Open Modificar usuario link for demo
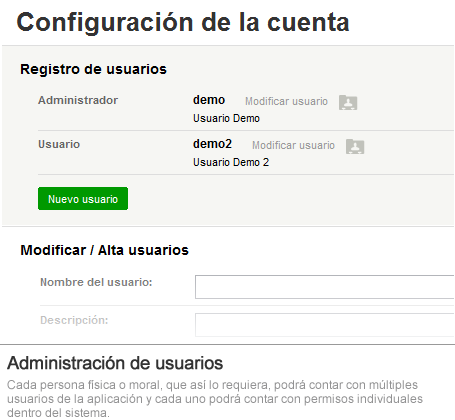Screen dimensions: 455x420 click(286, 101)
